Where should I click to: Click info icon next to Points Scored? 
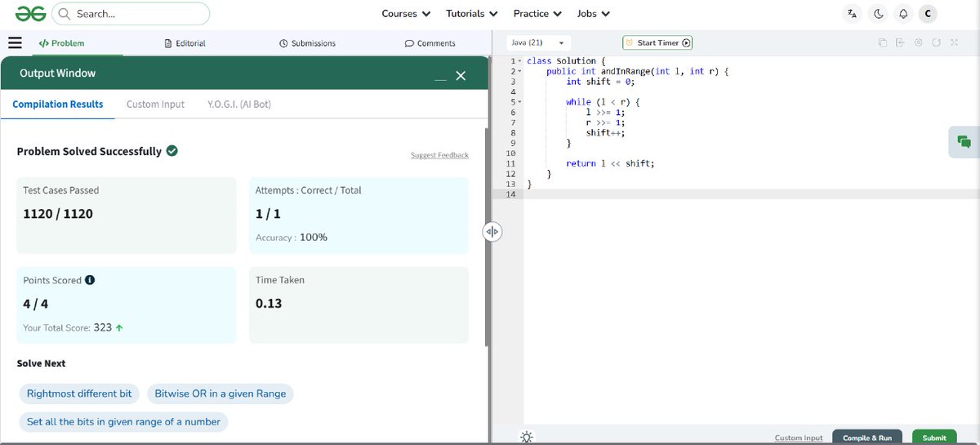(x=90, y=280)
